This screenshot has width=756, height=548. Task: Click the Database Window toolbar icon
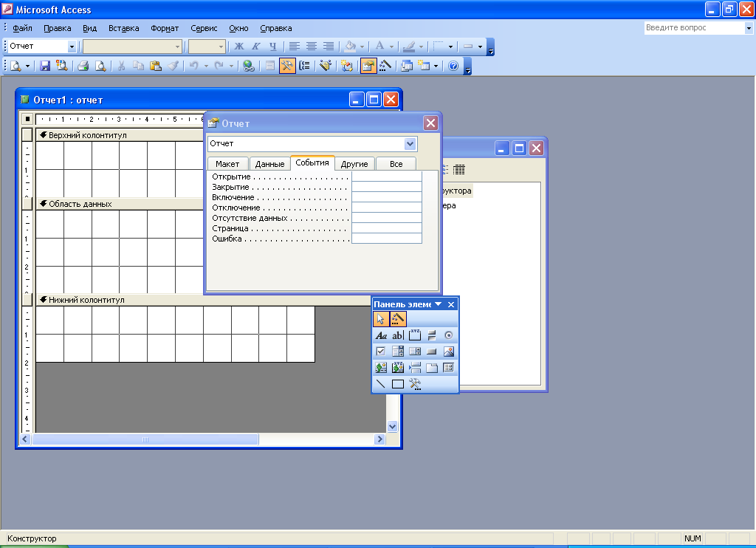(x=407, y=66)
